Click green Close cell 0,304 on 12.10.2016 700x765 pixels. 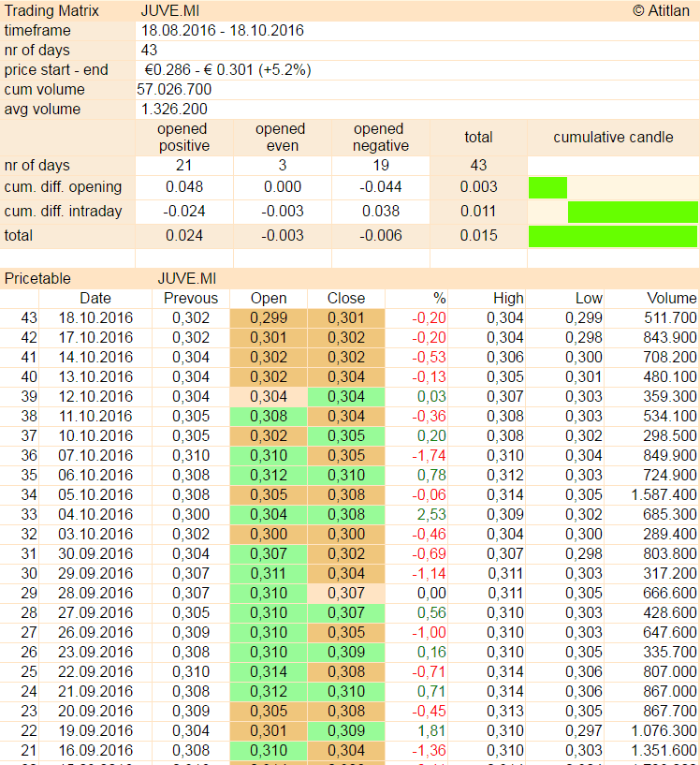point(346,397)
